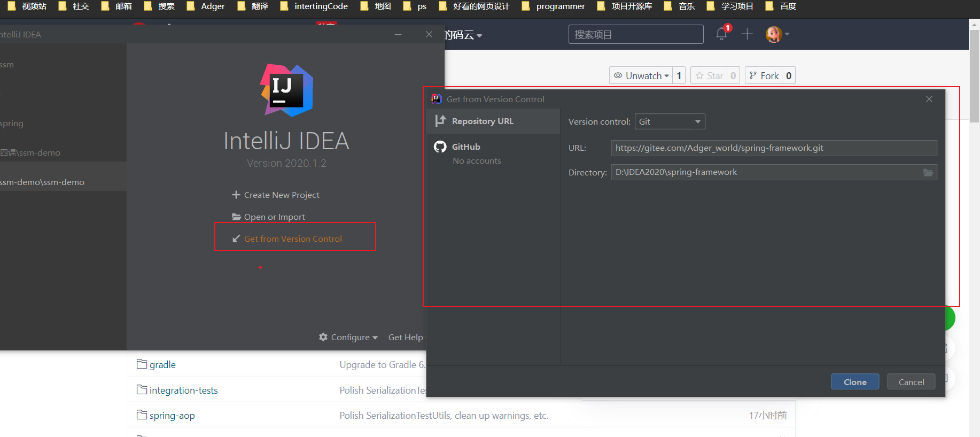Click the Repository URL branch icon
The width and height of the screenshot is (980, 437).
tap(440, 121)
